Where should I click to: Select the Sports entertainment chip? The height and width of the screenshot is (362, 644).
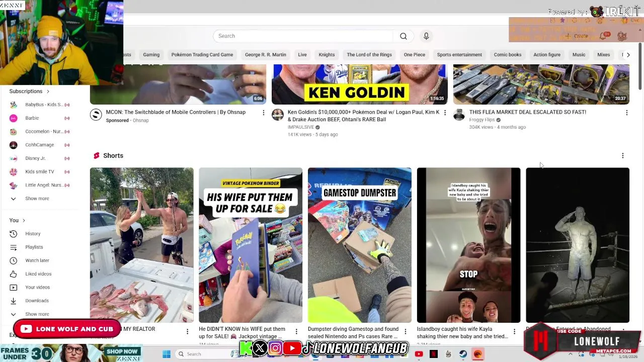pos(459,55)
